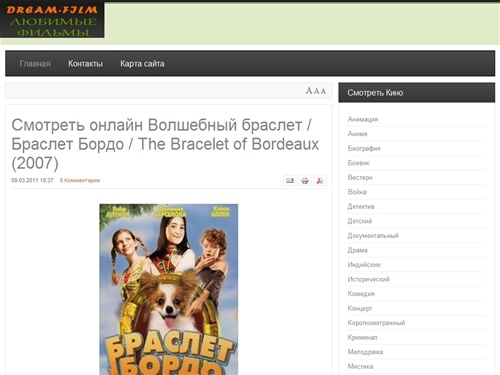Open the Война category
This screenshot has width=500, height=375.
(357, 192)
